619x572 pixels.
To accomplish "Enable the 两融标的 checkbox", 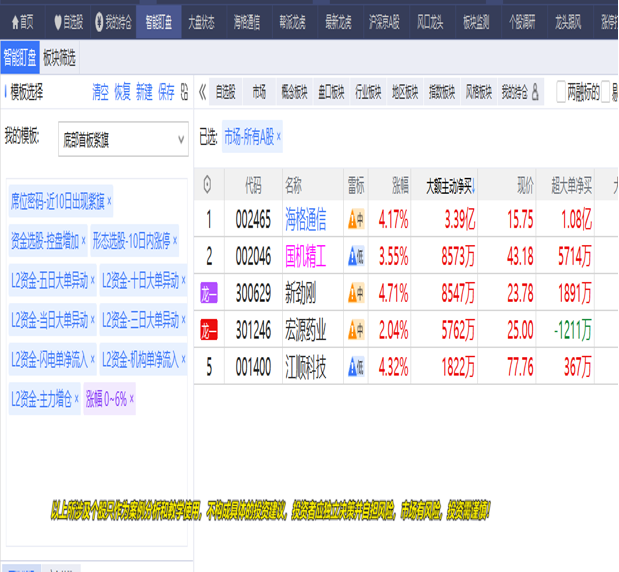I will click(562, 93).
